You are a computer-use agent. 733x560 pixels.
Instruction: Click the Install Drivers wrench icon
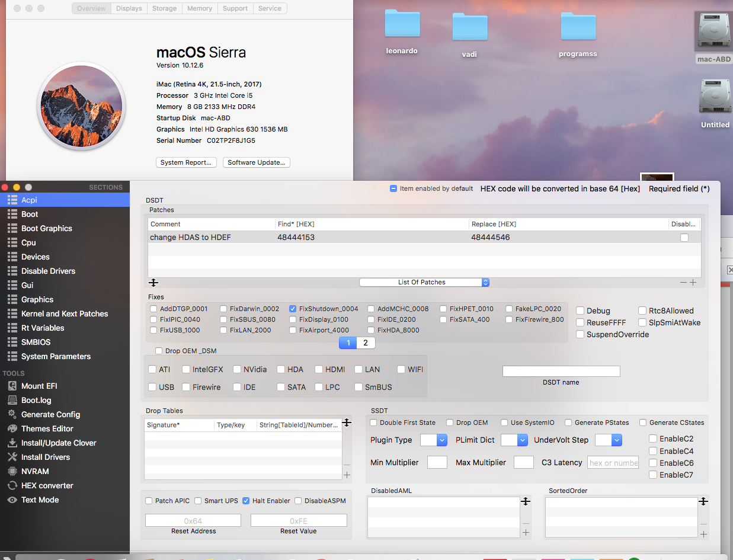pos(12,457)
